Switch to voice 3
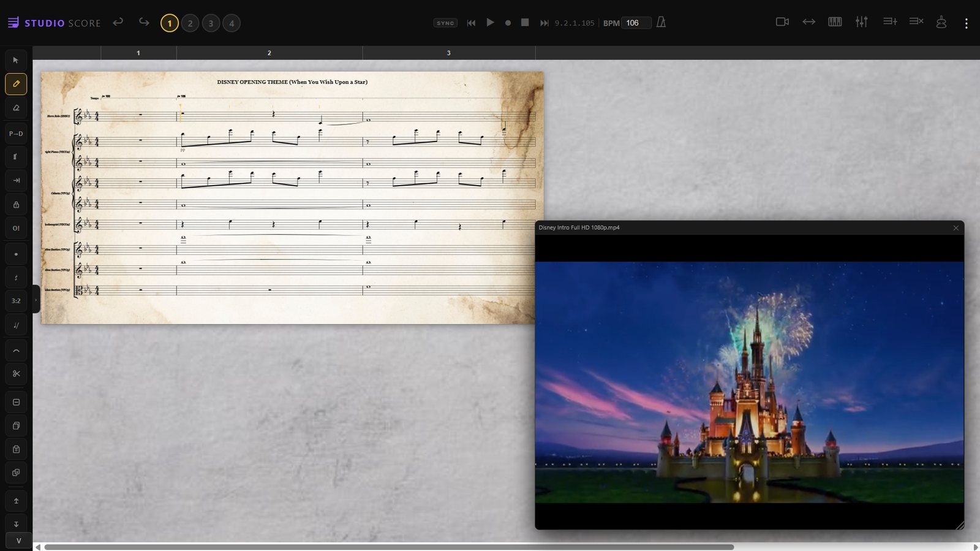Screen dimensions: 980x551 tap(211, 23)
